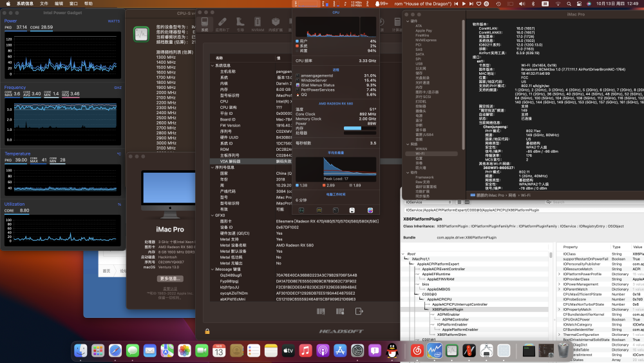The image size is (644, 363).
Task: Expand IOPlatformPowerProfile property row
Action: pyautogui.click(x=559, y=274)
